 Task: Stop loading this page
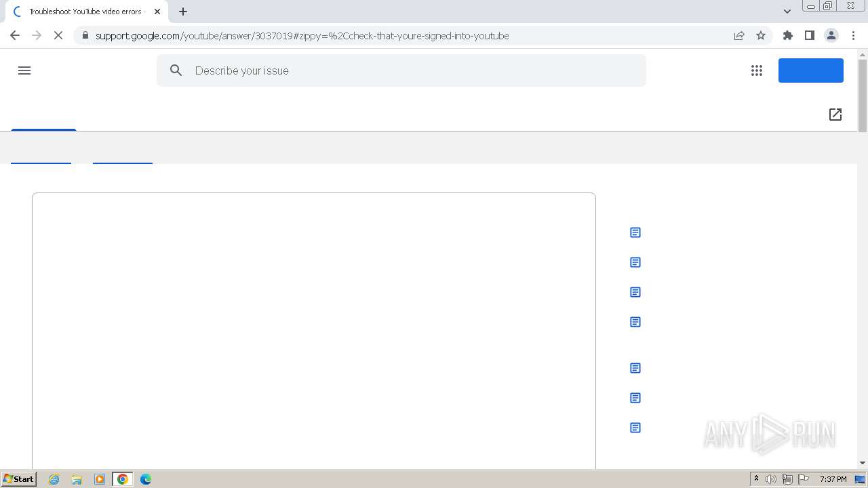(x=58, y=35)
